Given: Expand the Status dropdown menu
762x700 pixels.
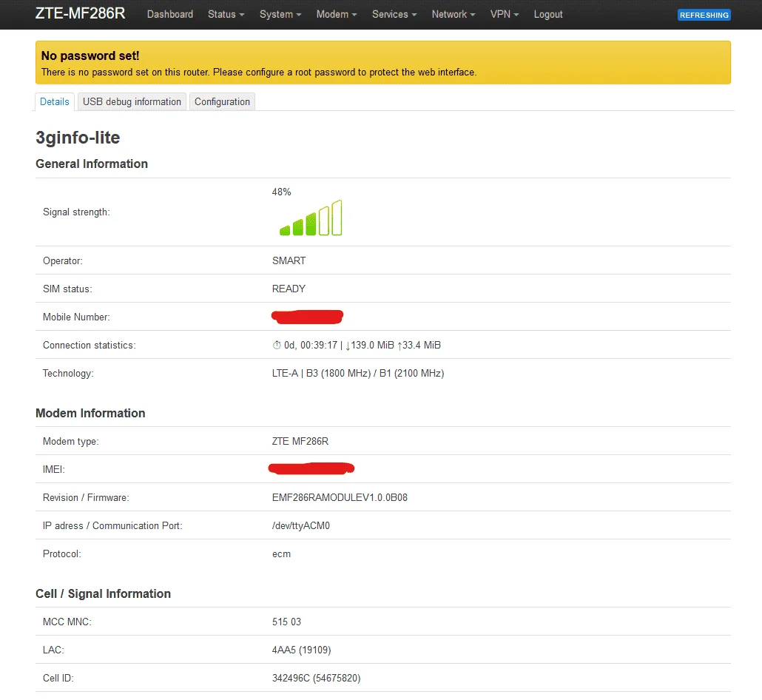Looking at the screenshot, I should pyautogui.click(x=226, y=14).
